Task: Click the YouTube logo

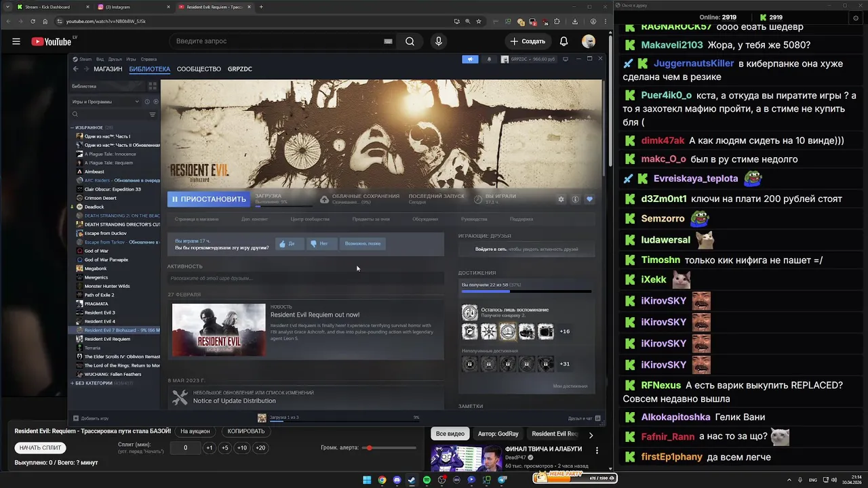Action: click(x=52, y=41)
